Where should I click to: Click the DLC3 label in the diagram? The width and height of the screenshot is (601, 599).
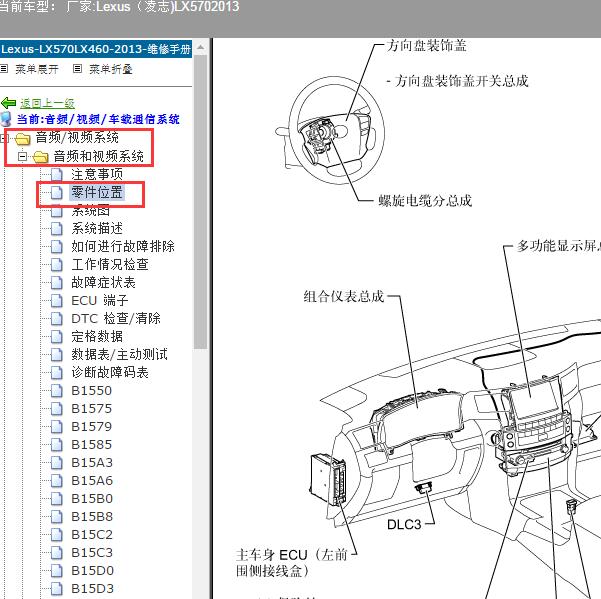click(404, 524)
